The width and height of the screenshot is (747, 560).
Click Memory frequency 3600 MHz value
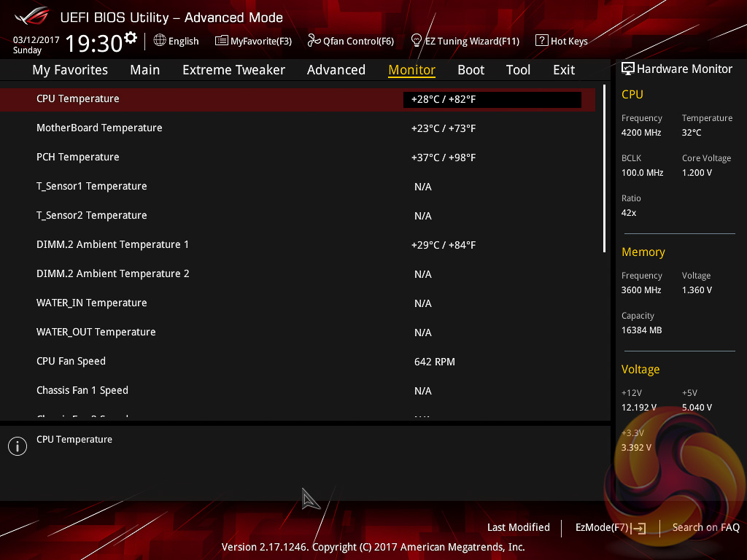tap(641, 290)
